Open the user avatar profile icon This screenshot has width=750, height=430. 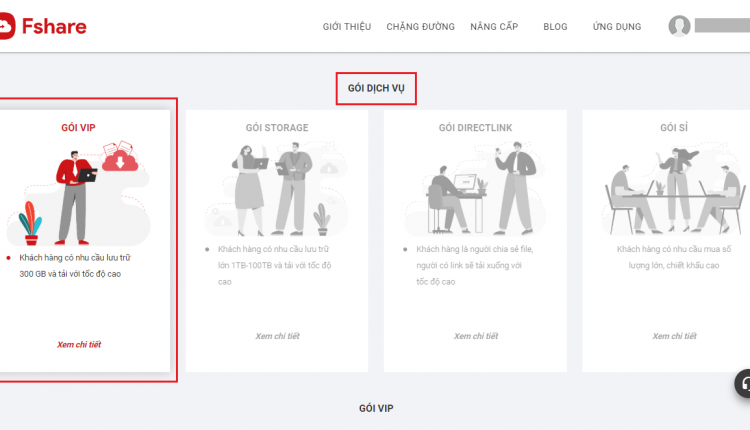click(679, 26)
